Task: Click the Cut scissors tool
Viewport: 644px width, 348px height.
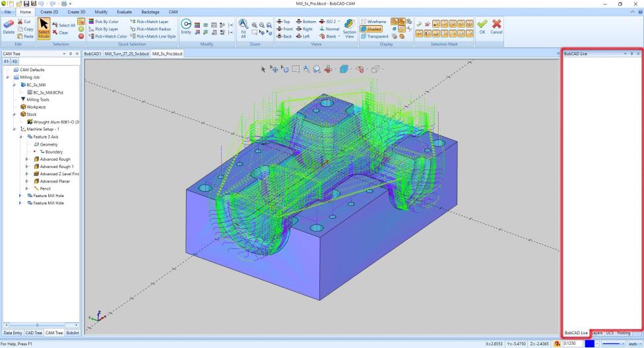Action: click(x=24, y=21)
